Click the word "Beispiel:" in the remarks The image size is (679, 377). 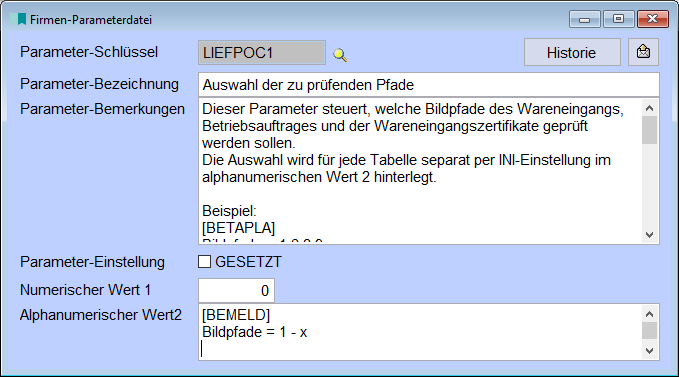230,211
